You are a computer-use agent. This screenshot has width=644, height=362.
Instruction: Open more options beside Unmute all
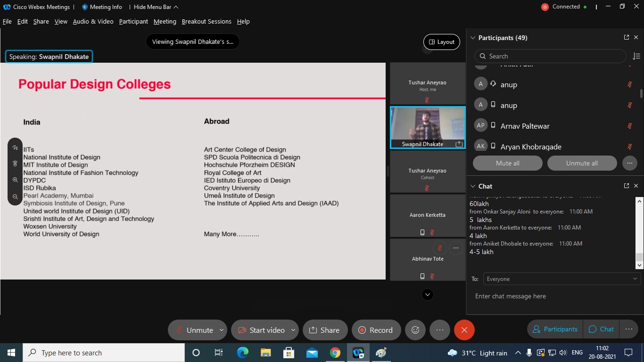(630, 163)
